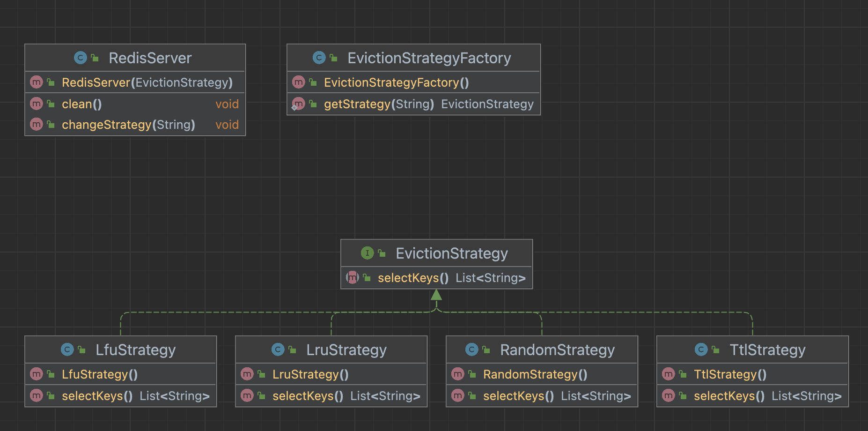Click the public visibility lock icon in TtlStrategy header
868x431 pixels.
[x=716, y=349]
